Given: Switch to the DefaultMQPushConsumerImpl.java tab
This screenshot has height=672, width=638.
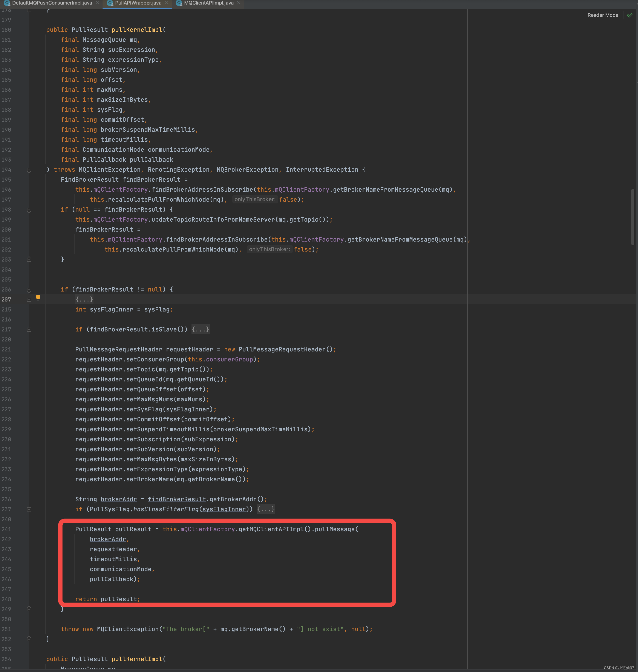Looking at the screenshot, I should click(x=52, y=3).
